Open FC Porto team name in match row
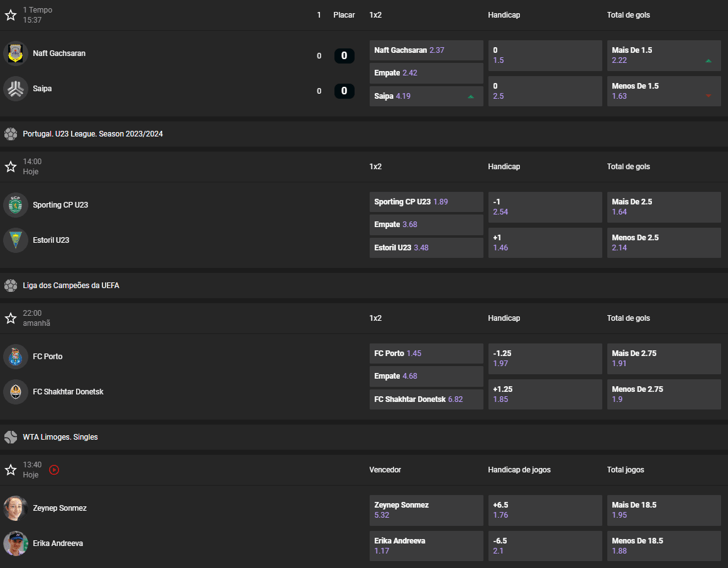Screen dimensions: 728x568 click(47, 357)
